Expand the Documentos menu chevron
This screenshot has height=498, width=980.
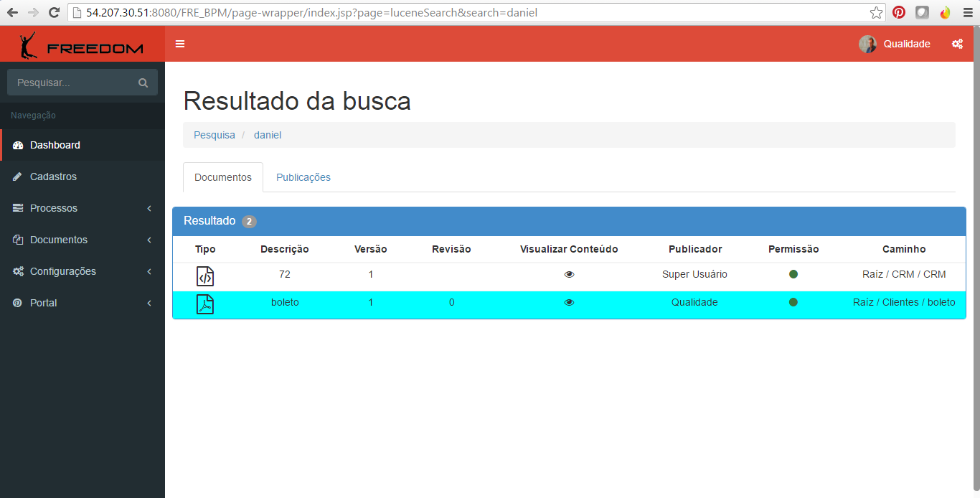pos(149,240)
